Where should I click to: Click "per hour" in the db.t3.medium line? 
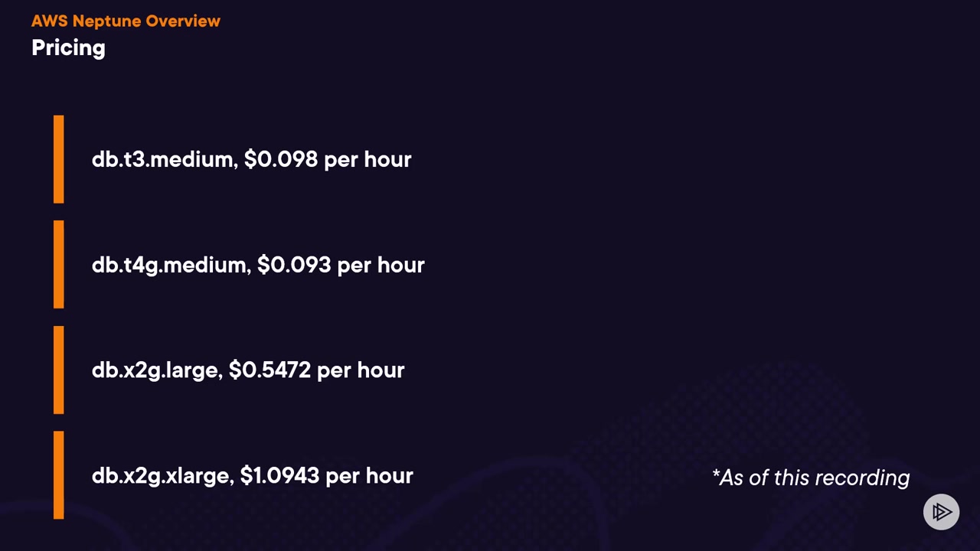(367, 159)
